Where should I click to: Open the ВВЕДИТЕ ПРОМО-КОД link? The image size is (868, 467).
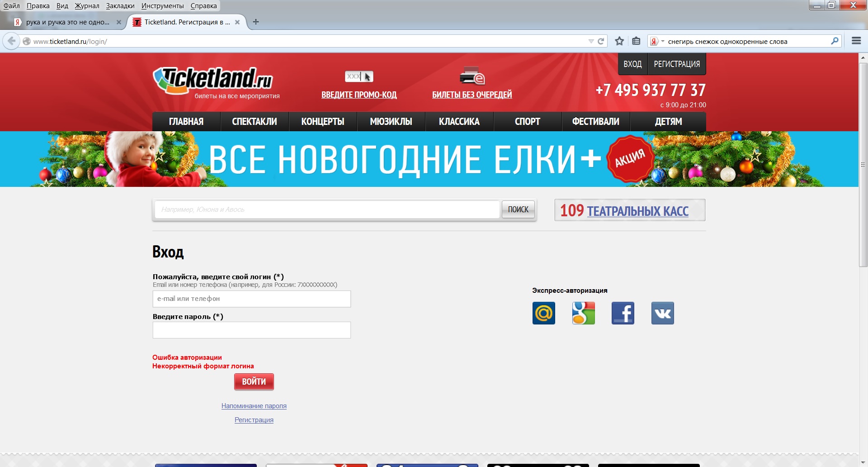tap(359, 95)
